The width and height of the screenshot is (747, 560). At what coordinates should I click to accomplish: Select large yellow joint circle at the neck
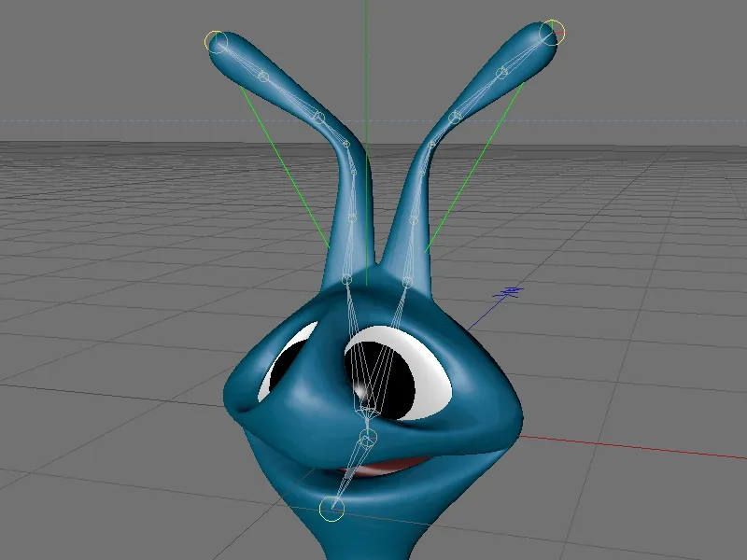click(x=331, y=508)
